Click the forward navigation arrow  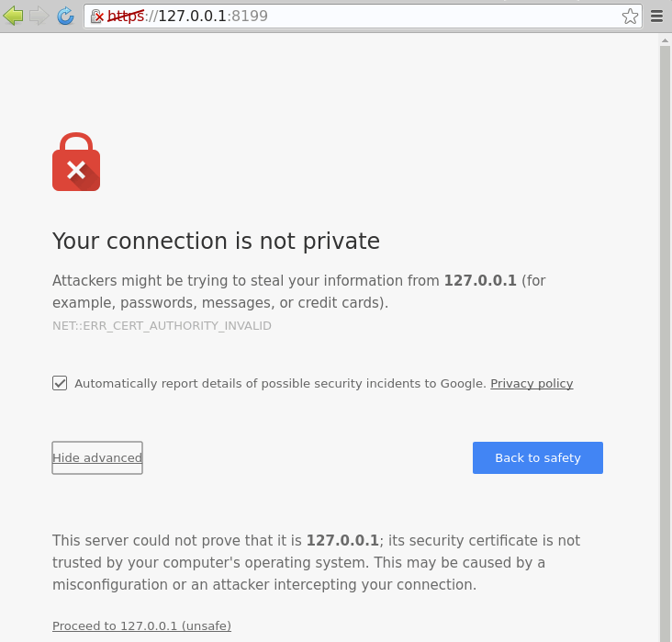[39, 16]
